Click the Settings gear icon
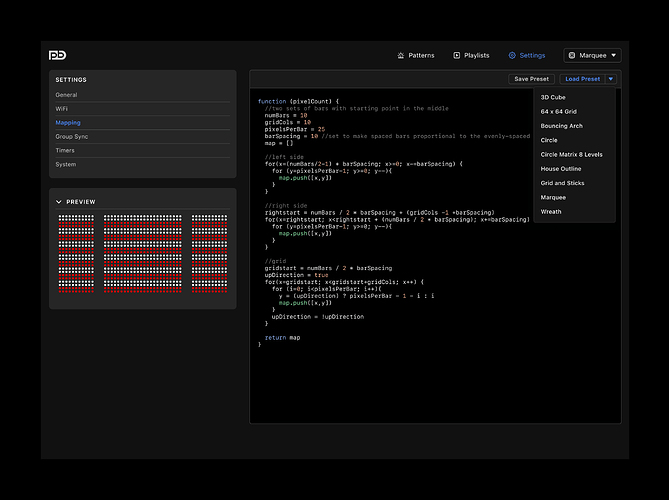Screen dimensions: 669x500 coord(512,55)
